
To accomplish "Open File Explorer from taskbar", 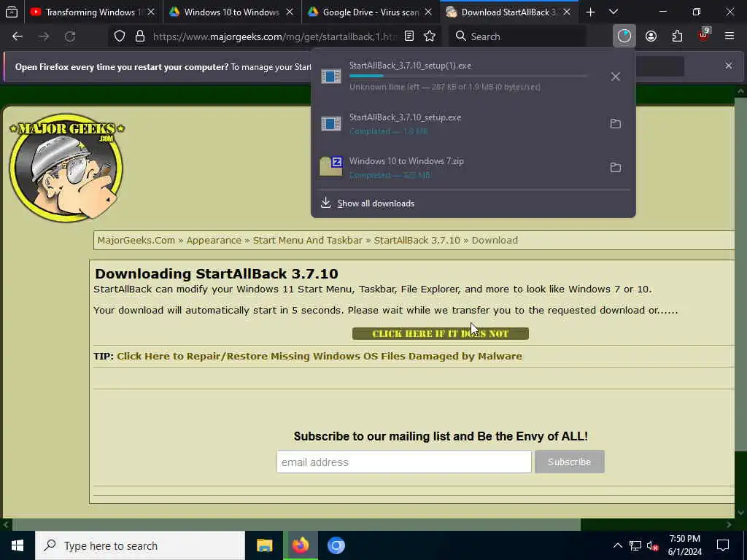I will coord(264,545).
